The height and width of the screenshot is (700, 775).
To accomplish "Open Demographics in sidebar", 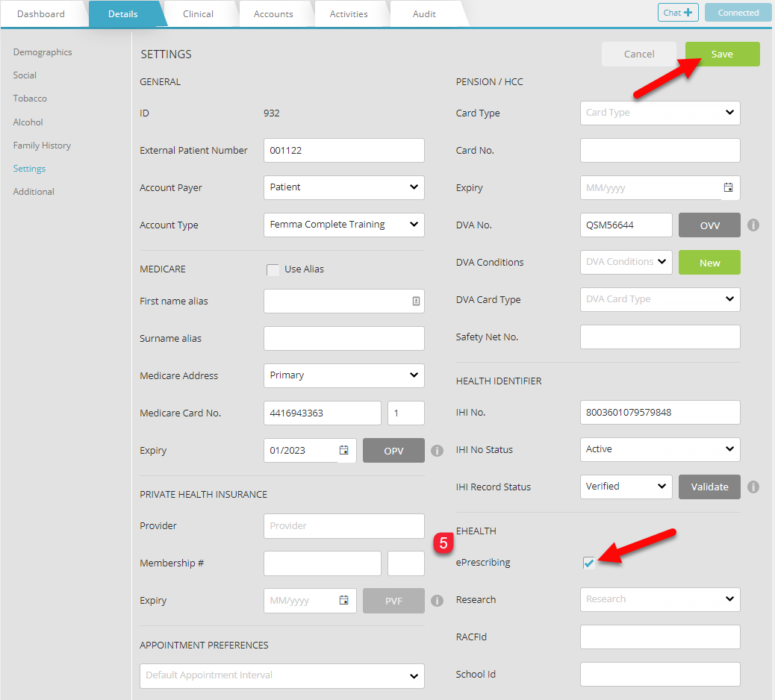I will pos(43,52).
